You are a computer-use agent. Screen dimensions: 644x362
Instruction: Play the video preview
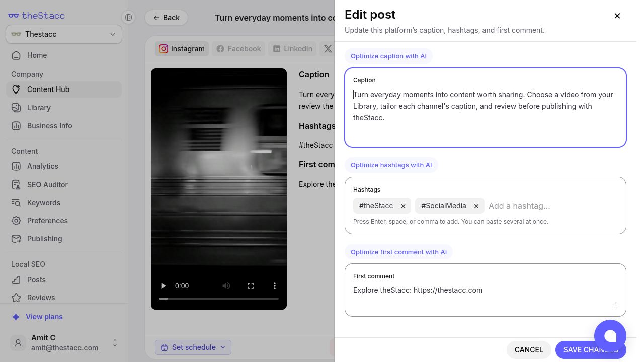[163, 286]
